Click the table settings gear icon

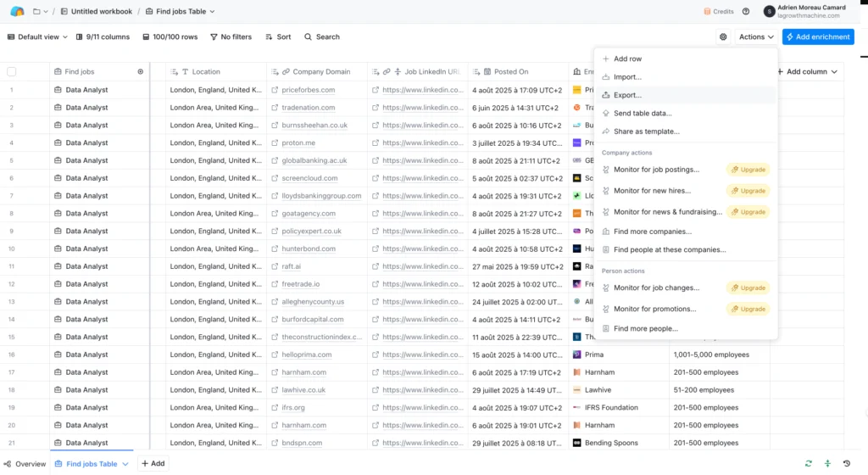pos(723,37)
